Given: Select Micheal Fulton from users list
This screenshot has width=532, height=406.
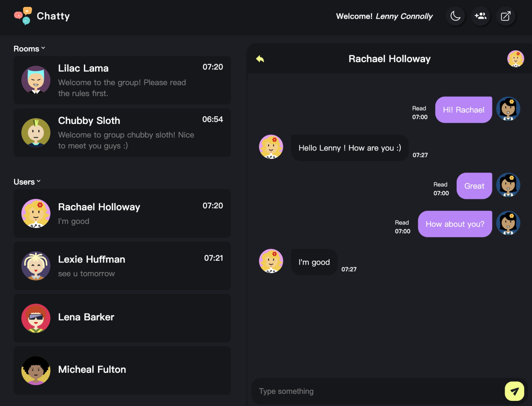Looking at the screenshot, I should tap(122, 371).
